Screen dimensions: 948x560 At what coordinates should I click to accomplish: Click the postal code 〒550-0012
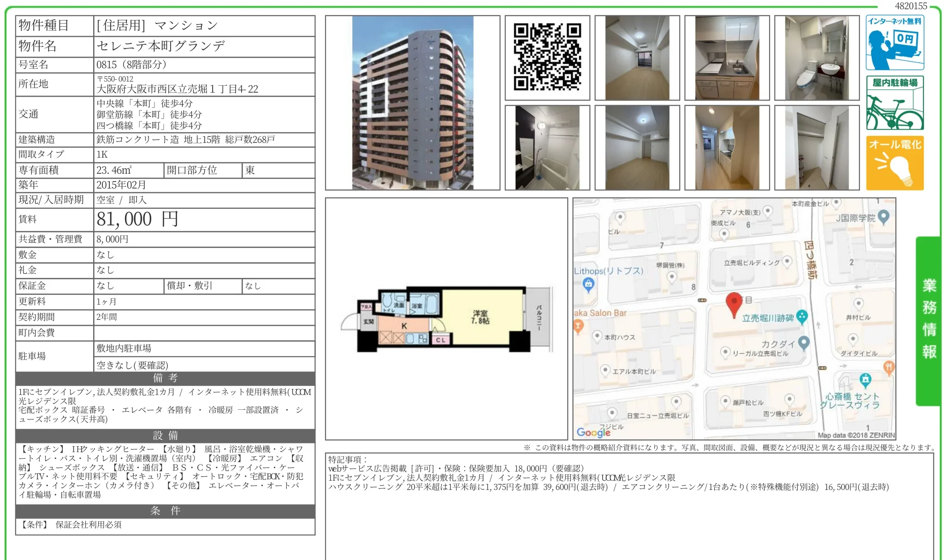point(115,79)
